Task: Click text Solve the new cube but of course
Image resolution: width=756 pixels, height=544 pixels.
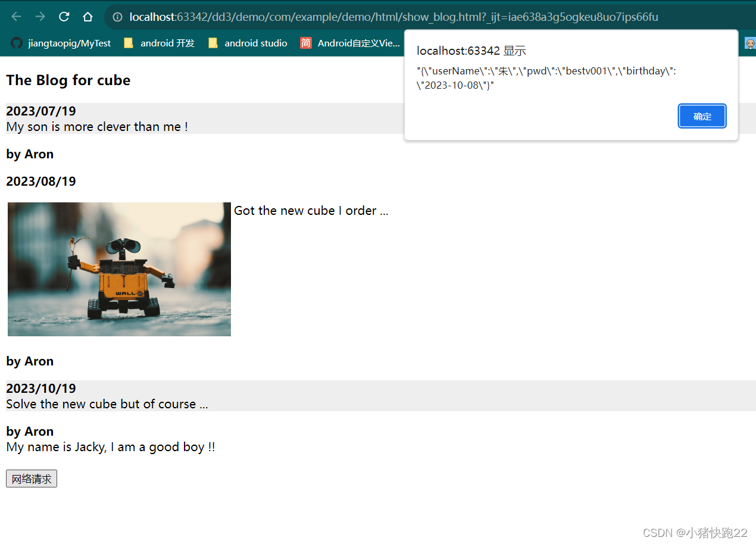Action: pos(107,404)
